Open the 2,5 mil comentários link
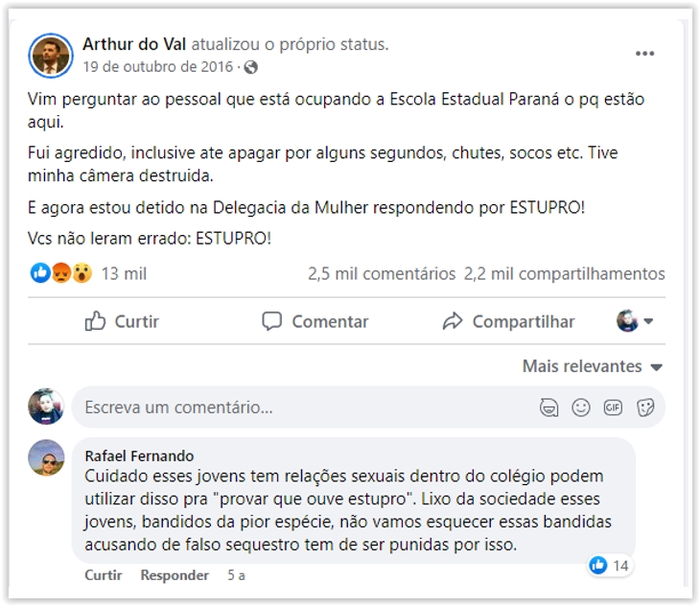This screenshot has width=700, height=606. pyautogui.click(x=381, y=273)
